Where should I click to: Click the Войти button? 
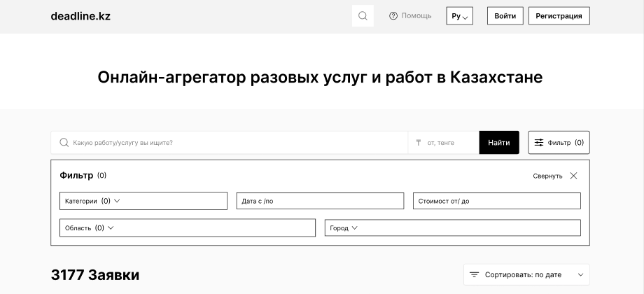pos(505,16)
